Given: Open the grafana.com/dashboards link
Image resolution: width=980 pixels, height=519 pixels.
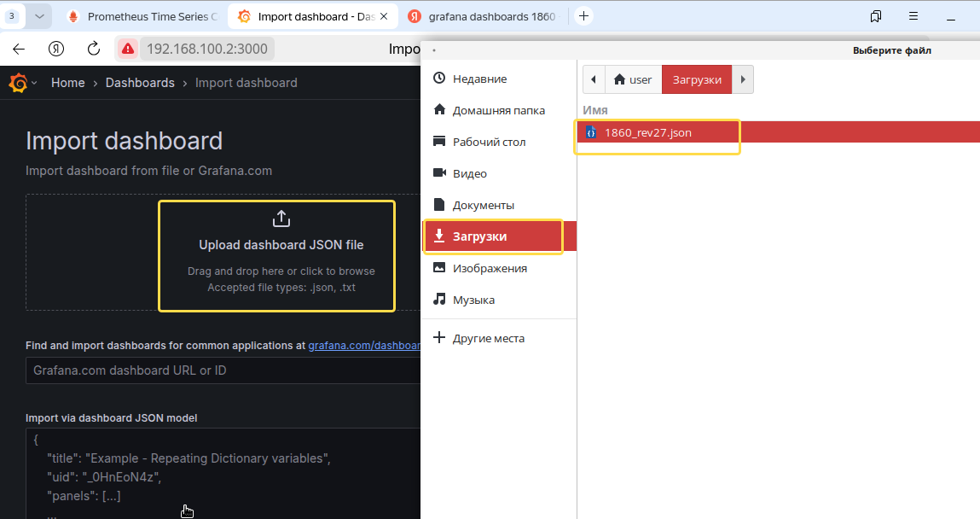Looking at the screenshot, I should coord(364,345).
